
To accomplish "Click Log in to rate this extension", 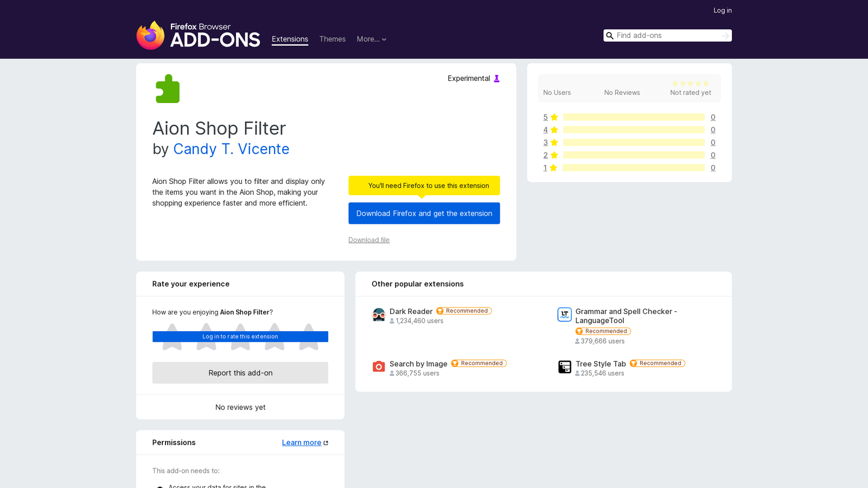I will click(x=240, y=337).
